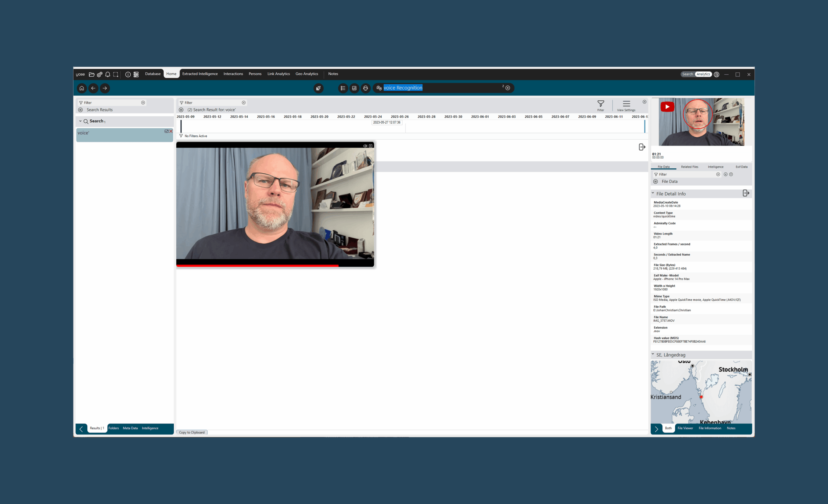Open the timeline Filter funnel icon

601,104
